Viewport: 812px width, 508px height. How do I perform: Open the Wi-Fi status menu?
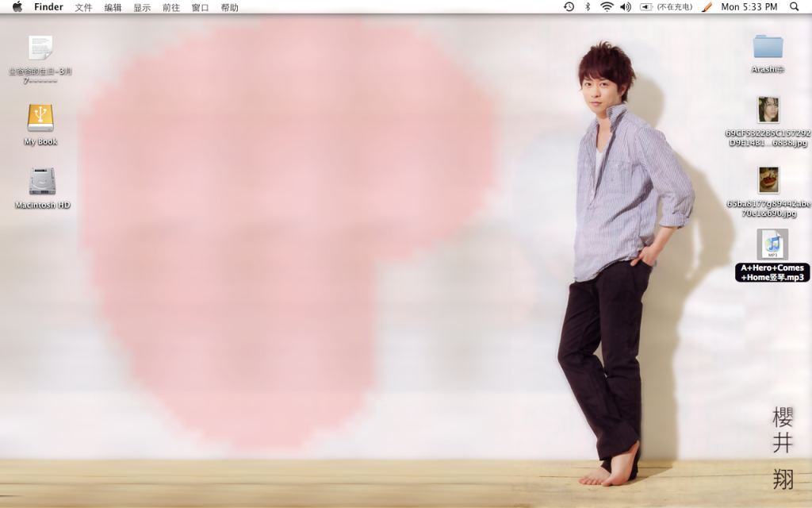(607, 7)
